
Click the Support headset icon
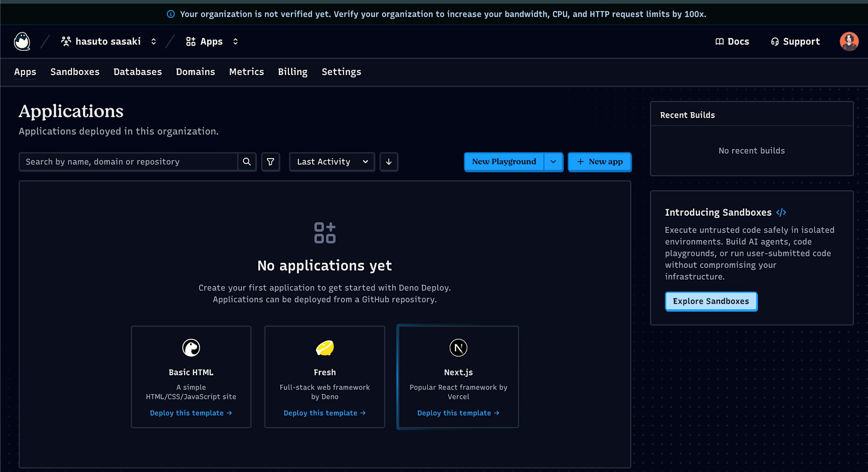tap(775, 41)
